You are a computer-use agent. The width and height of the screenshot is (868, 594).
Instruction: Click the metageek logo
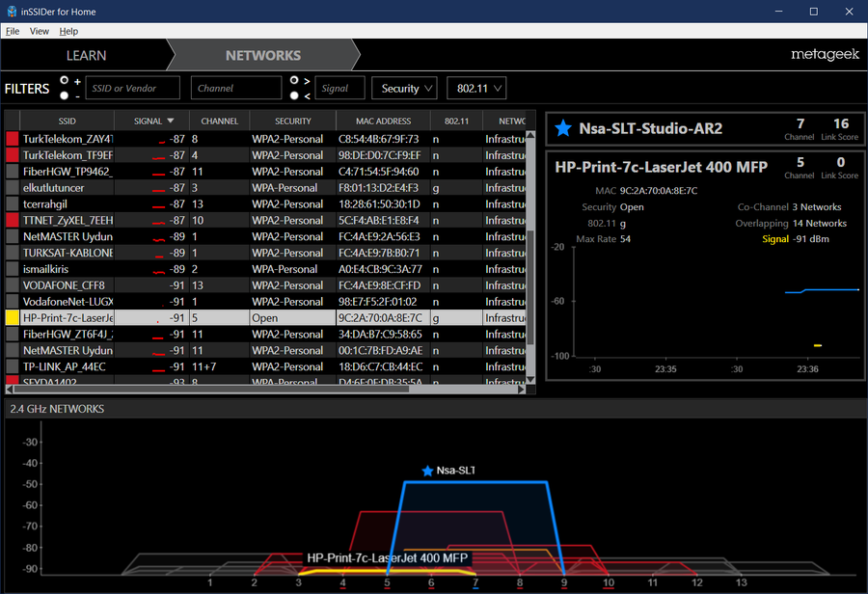[825, 54]
